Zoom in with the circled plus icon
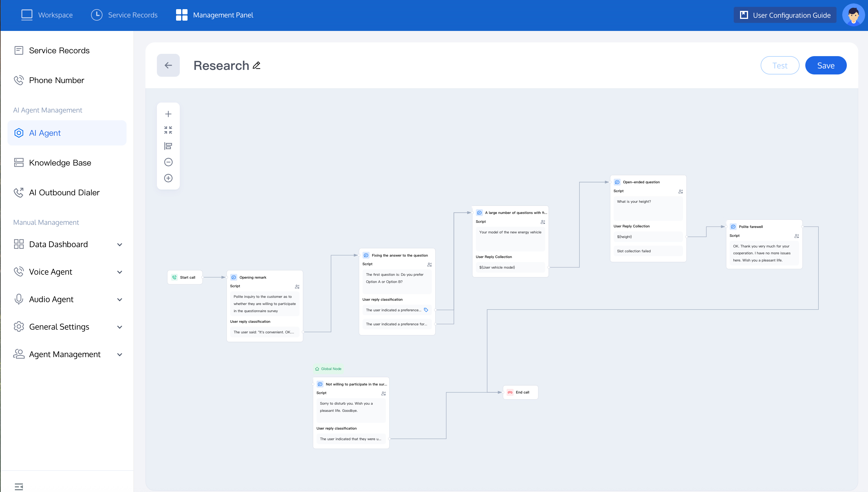 168,178
